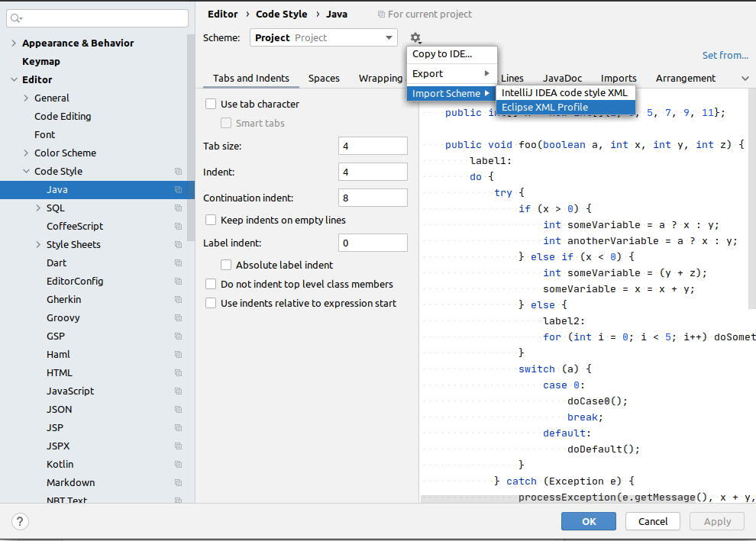Expand the Style Sheets node
This screenshot has height=541, width=756.
[x=38, y=245]
